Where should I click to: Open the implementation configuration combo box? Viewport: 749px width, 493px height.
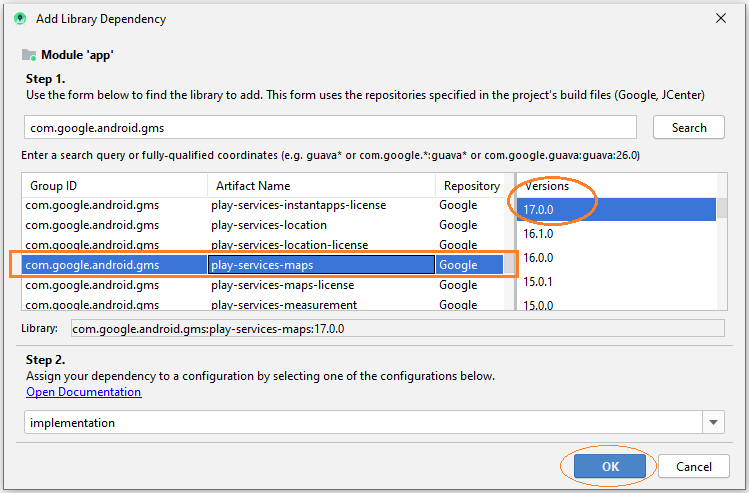(374, 422)
